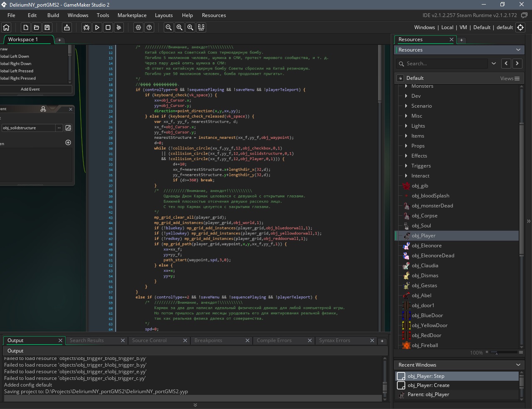The width and height of the screenshot is (532, 409).
Task: Open the Marketplace menu
Action: (132, 15)
